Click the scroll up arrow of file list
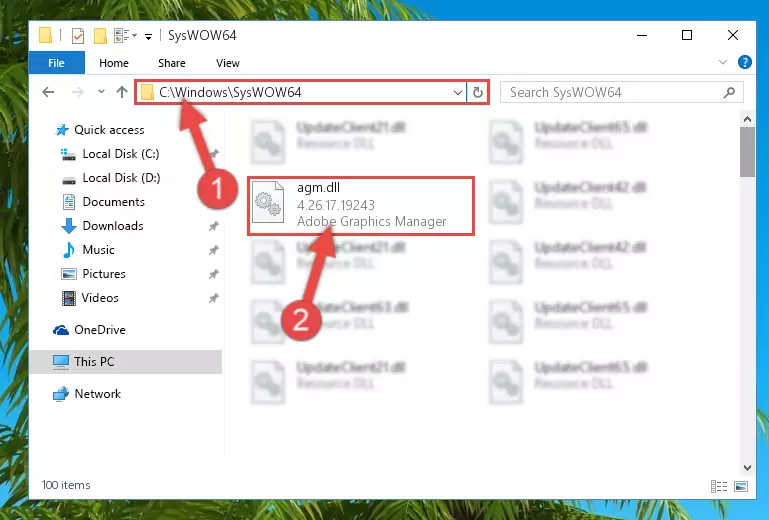 pos(747,119)
